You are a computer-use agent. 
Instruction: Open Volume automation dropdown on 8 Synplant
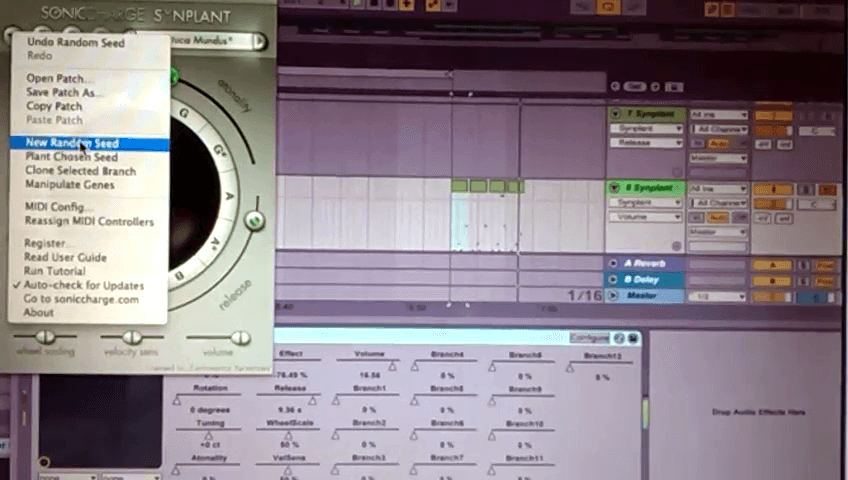[x=645, y=217]
